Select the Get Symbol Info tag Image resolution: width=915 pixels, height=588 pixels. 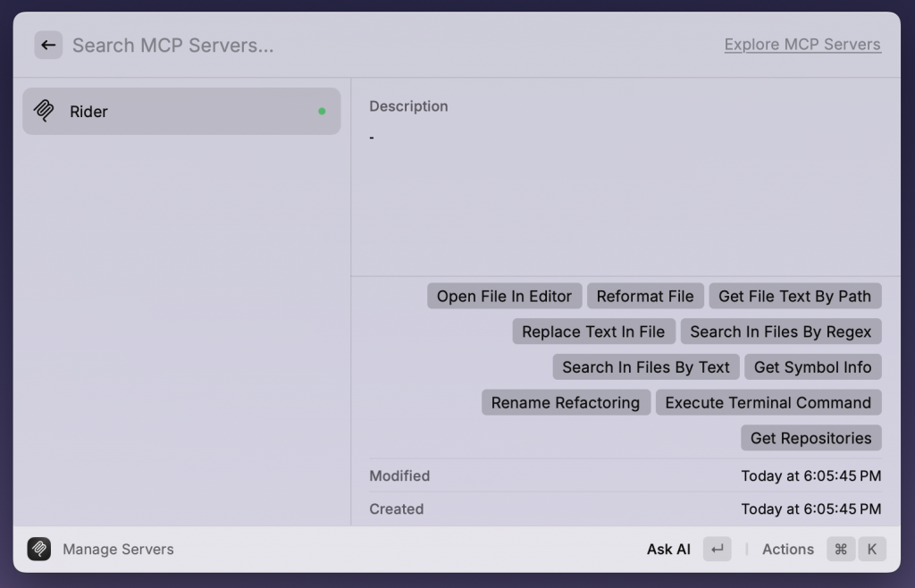812,367
